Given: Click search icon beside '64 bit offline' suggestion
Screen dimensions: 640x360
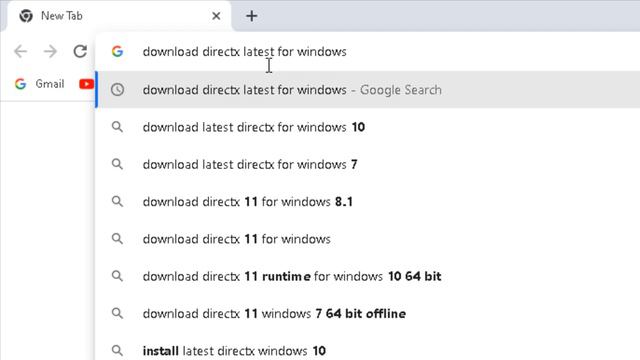Looking at the screenshot, I should [118, 313].
